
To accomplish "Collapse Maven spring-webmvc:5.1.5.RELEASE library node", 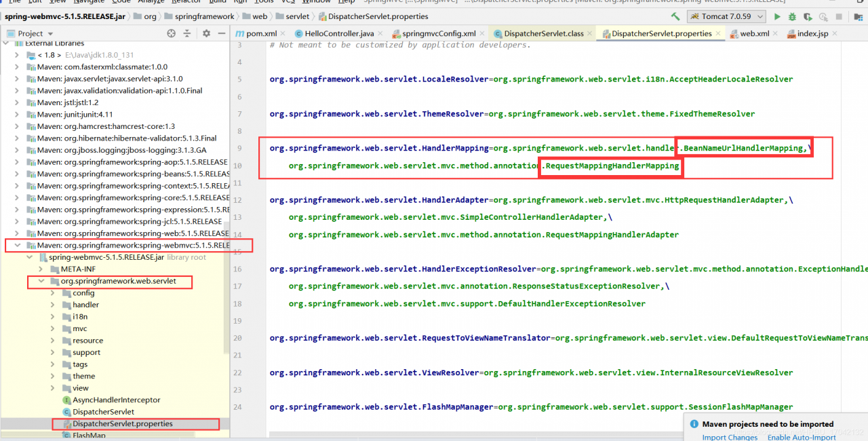I will pyautogui.click(x=17, y=246).
